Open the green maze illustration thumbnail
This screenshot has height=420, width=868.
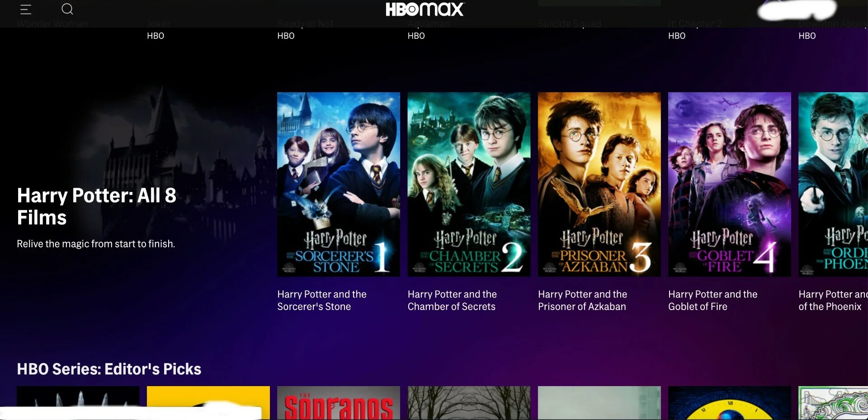pos(833,403)
